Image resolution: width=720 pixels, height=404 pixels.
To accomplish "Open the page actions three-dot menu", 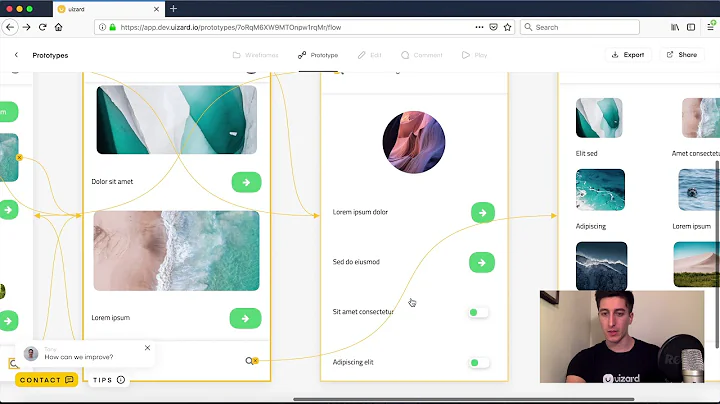I will point(479,27).
